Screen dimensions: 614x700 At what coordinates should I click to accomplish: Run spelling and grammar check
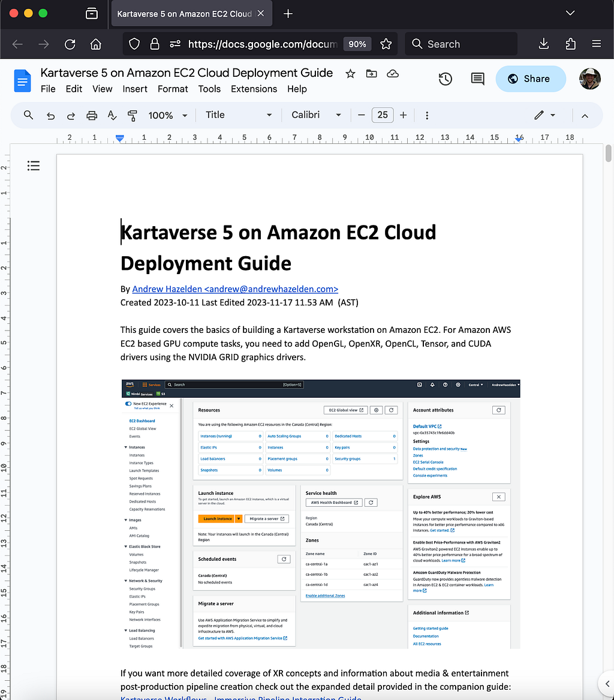click(112, 116)
